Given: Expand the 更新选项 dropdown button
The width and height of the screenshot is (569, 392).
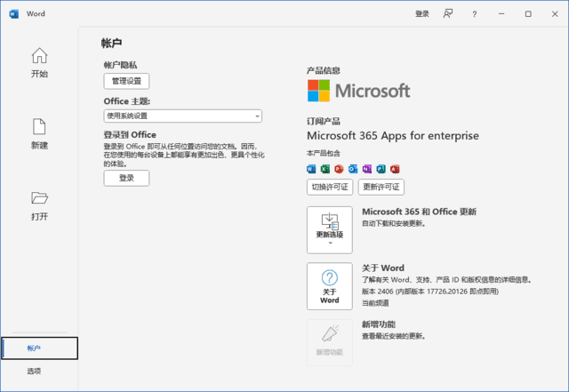Looking at the screenshot, I should 329,228.
